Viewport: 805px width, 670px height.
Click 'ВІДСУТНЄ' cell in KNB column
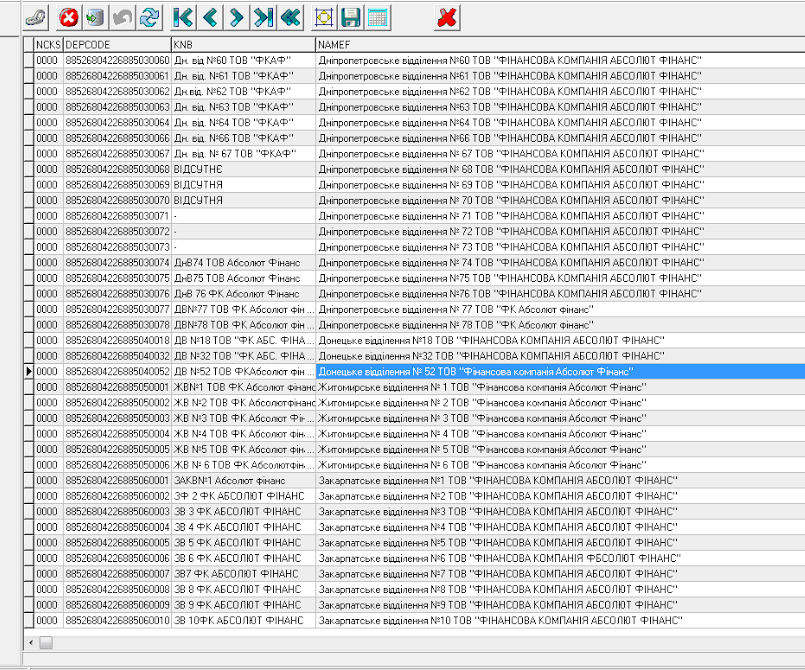[x=243, y=169]
